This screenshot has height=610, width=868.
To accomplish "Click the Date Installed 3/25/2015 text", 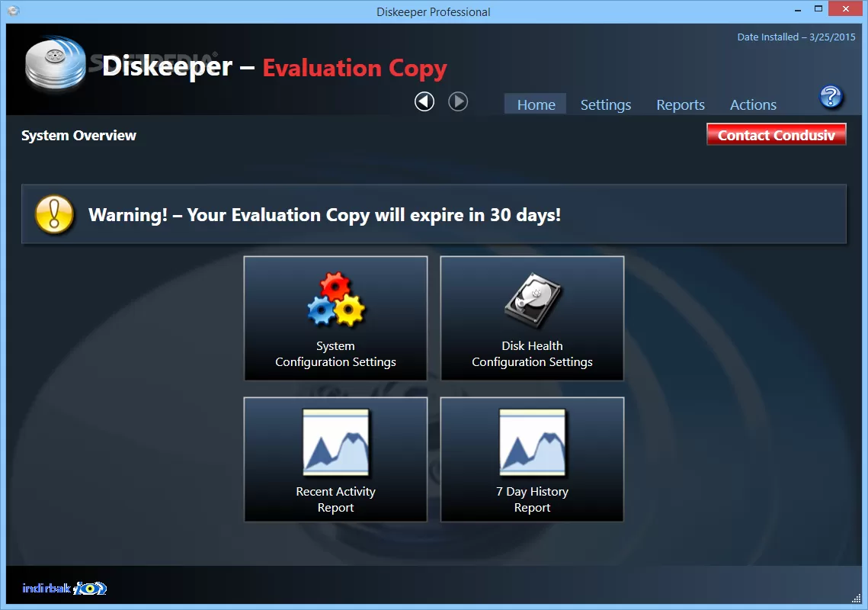I will [796, 37].
